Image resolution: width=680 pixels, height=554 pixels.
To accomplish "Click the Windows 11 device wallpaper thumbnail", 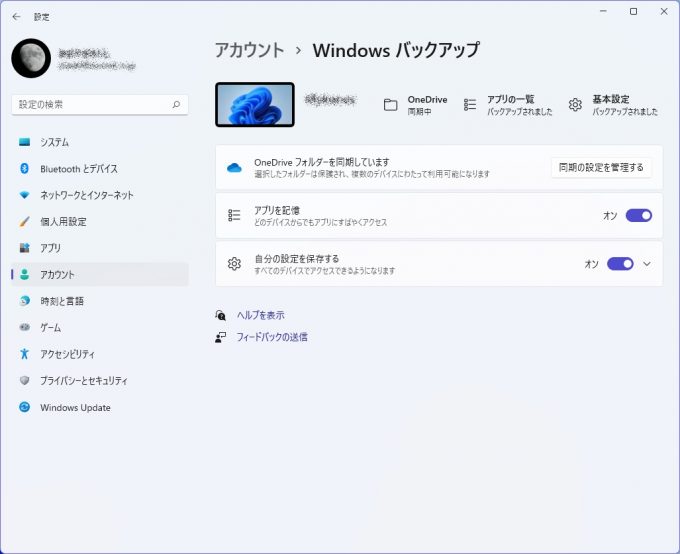I will [x=255, y=105].
